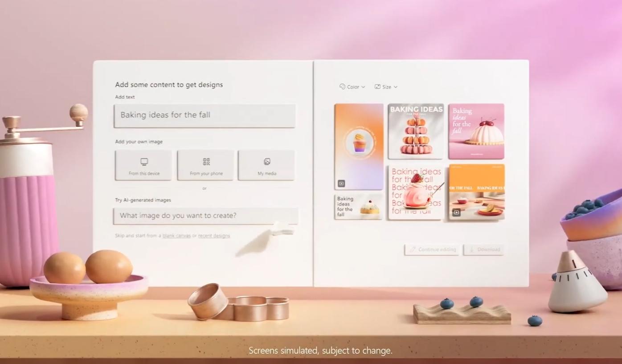
Task: Click the AI image prompt field
Action: click(205, 216)
